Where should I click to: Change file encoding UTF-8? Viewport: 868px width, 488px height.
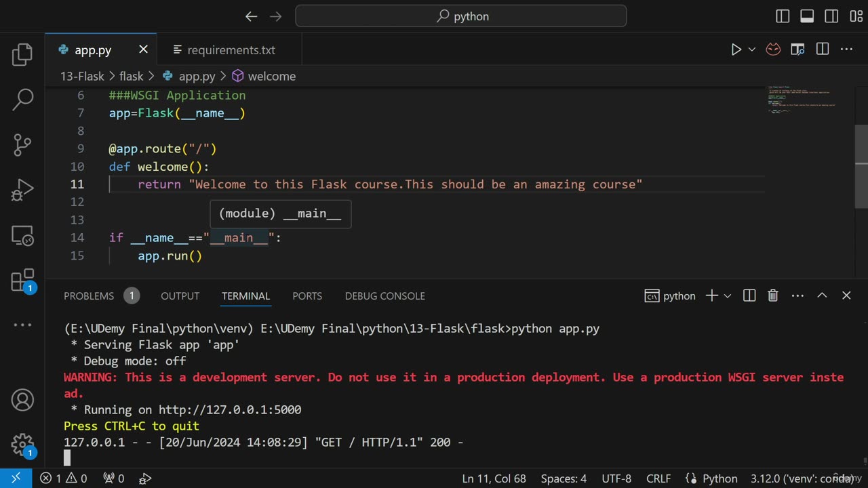(616, 479)
